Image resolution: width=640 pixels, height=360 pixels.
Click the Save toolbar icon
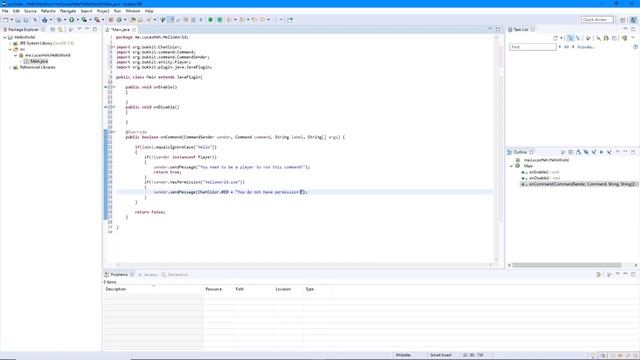18,20
